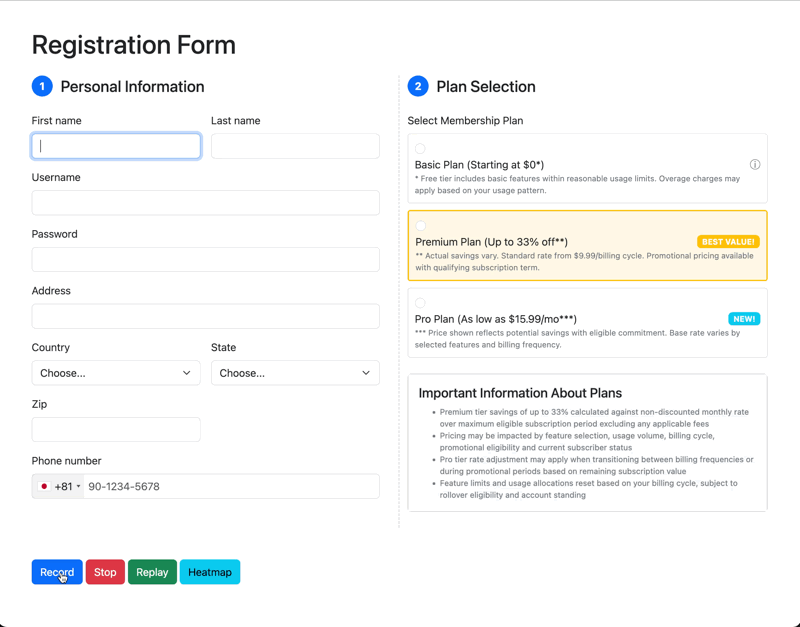
Task: Click the Country label
Action: pyautogui.click(x=51, y=347)
